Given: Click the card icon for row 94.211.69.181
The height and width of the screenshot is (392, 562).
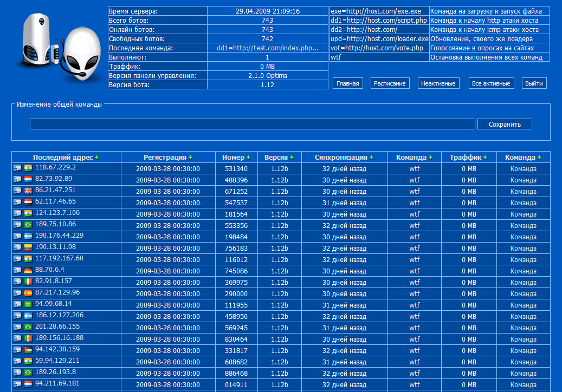Looking at the screenshot, I should (17, 384).
